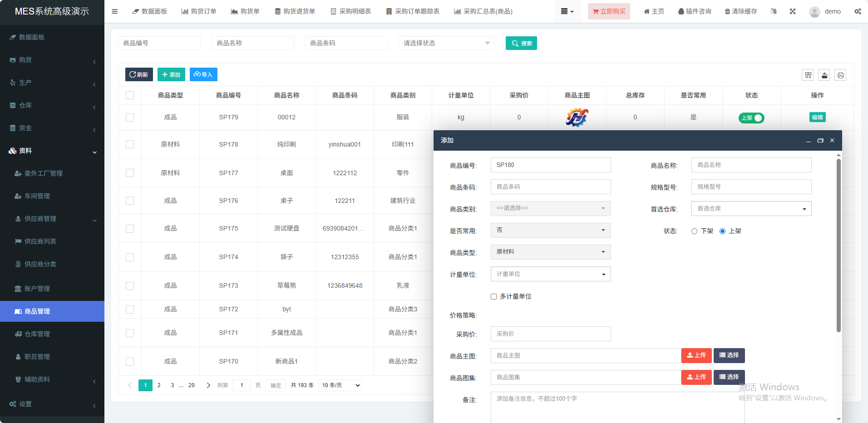Click the 商品名称 input in add dialog
Image resolution: width=868 pixels, height=423 pixels.
pos(751,165)
